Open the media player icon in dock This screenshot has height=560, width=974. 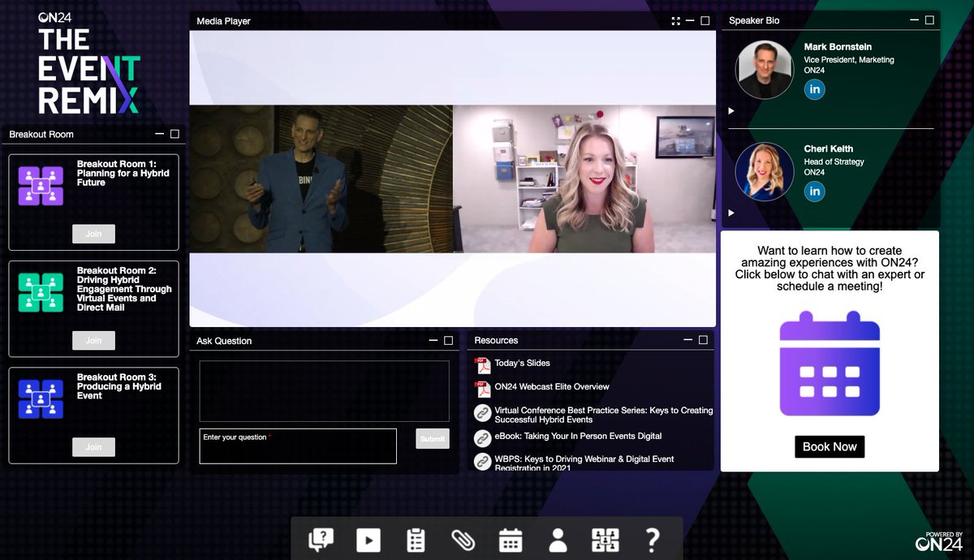[x=368, y=540]
